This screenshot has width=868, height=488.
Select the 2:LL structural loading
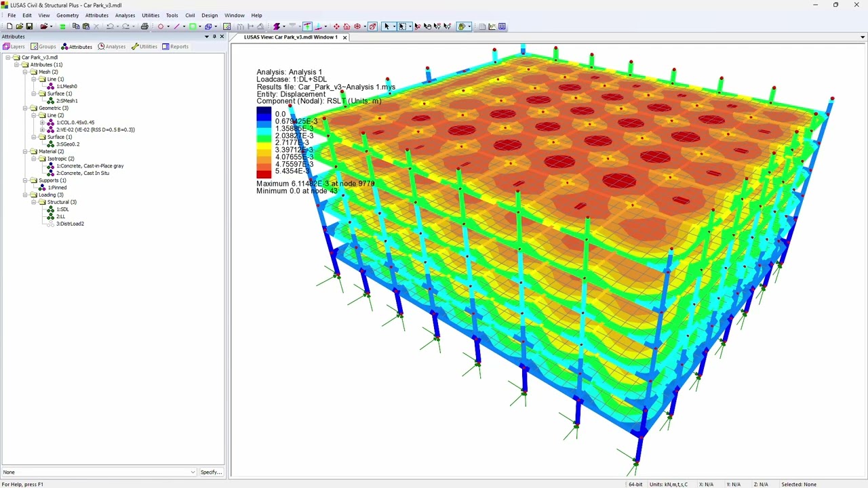pos(60,217)
